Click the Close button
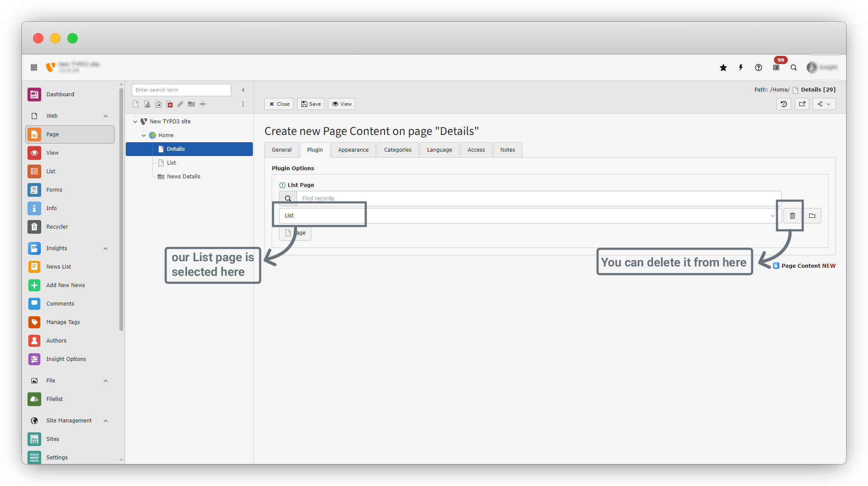This screenshot has height=486, width=868. click(279, 104)
